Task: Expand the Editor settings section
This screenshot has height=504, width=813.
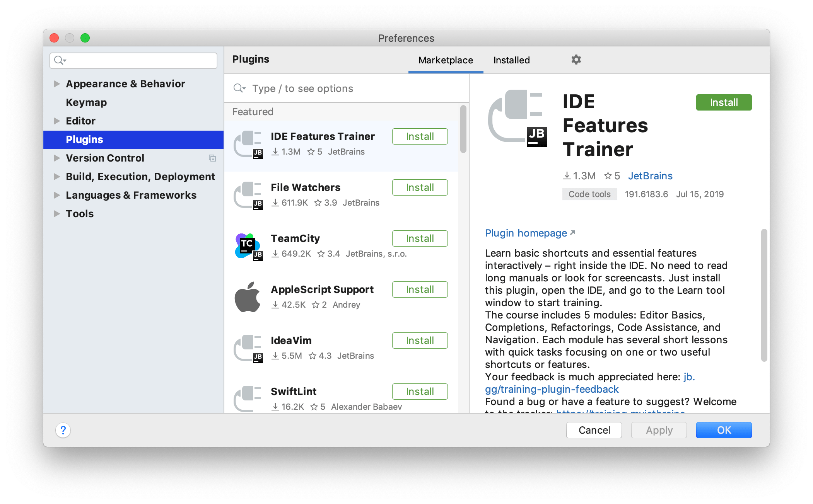Action: pyautogui.click(x=57, y=121)
